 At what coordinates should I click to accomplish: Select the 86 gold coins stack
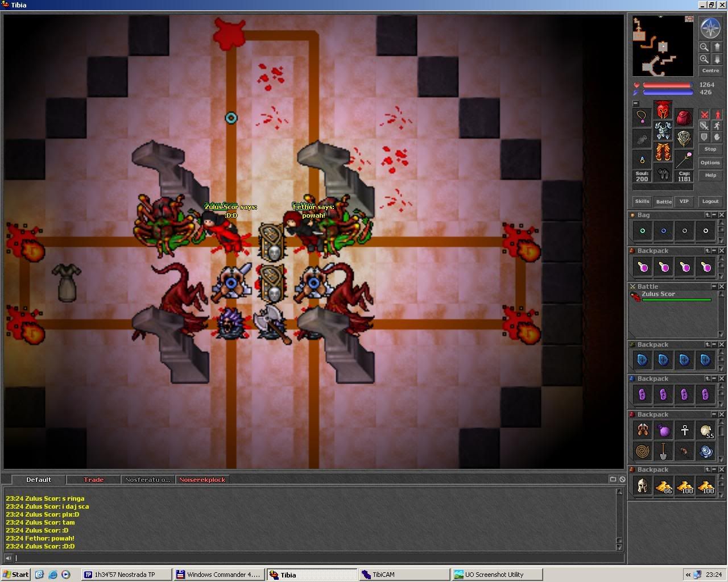(x=663, y=486)
